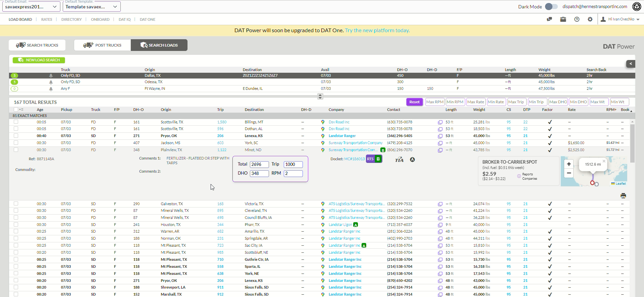Image resolution: width=644 pixels, height=297 pixels.
Task: Open the chat messages icon
Action: pyautogui.click(x=549, y=19)
